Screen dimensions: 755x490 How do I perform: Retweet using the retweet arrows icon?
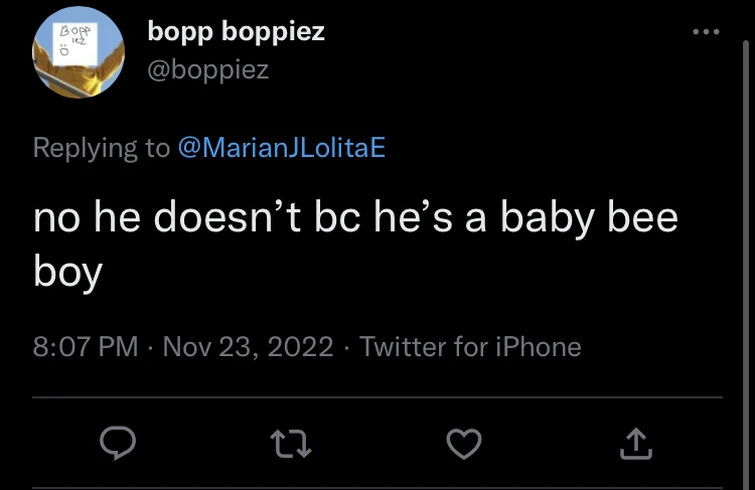(293, 443)
